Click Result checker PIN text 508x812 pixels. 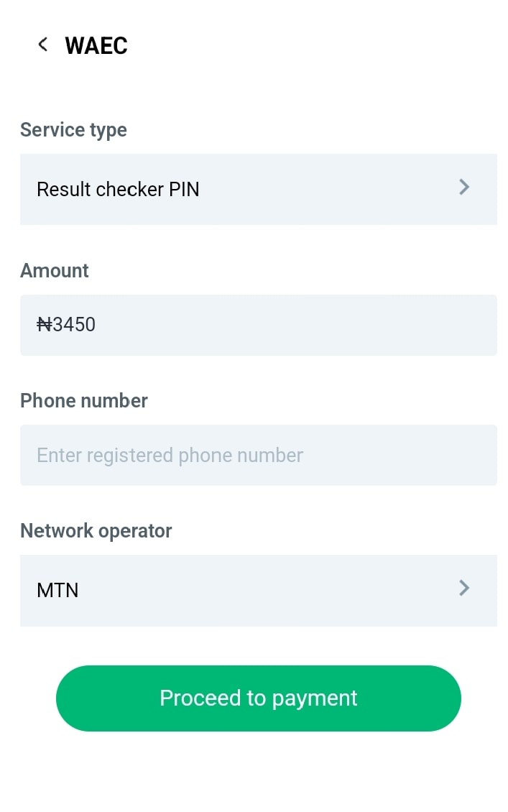[x=118, y=189]
